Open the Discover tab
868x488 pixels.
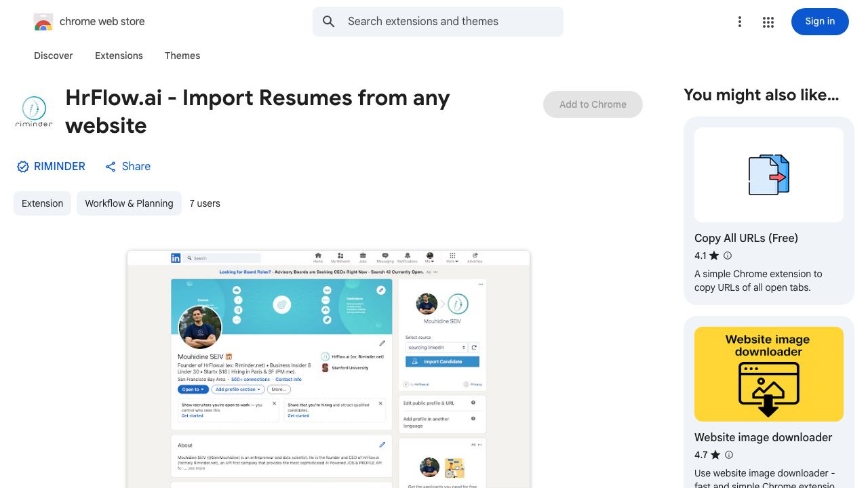[x=54, y=56]
